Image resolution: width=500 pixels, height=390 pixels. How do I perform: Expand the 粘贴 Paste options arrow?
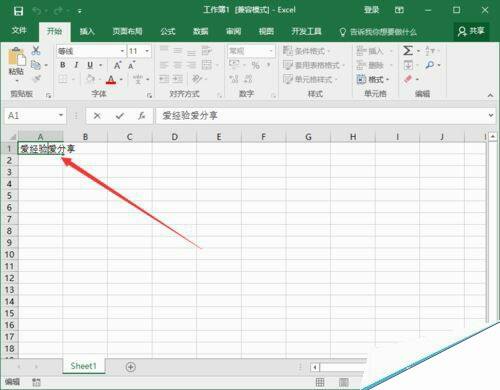point(17,81)
